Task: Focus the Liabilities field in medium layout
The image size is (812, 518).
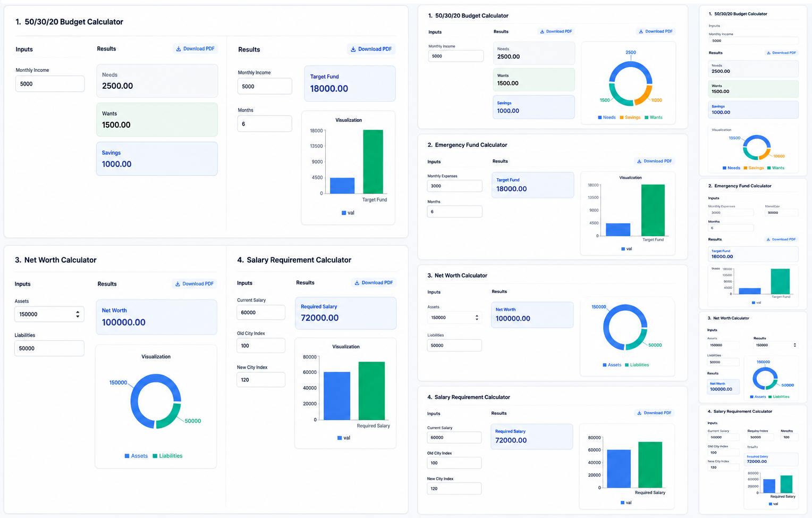Action: (454, 346)
